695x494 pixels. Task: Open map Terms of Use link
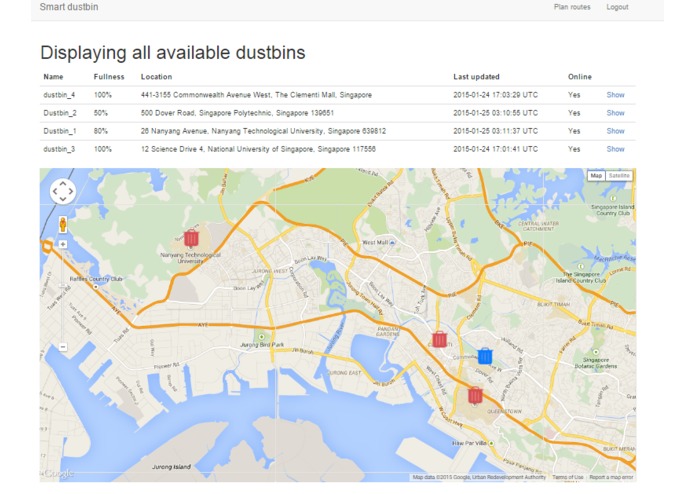tap(567, 477)
